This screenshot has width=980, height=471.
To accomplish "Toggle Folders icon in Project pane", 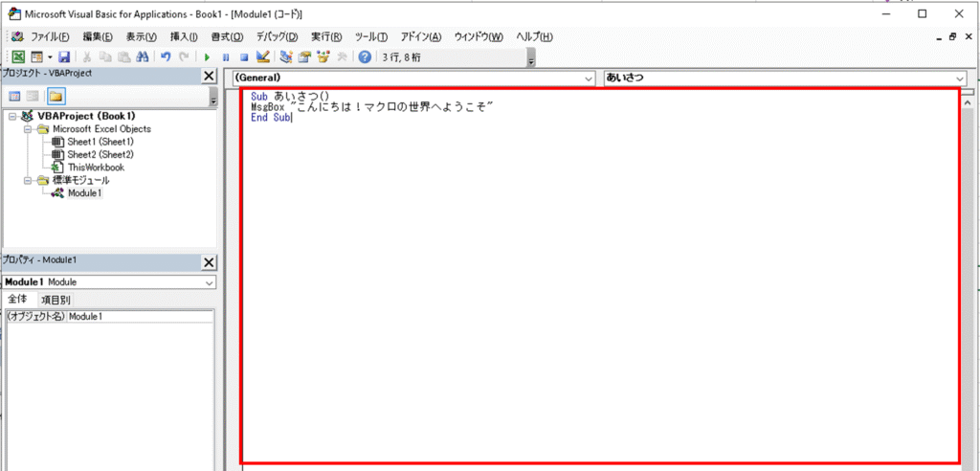I will 56,97.
